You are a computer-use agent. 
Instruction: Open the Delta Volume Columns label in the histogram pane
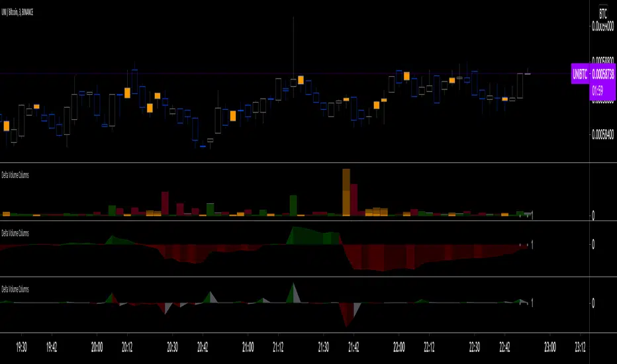(x=15, y=175)
